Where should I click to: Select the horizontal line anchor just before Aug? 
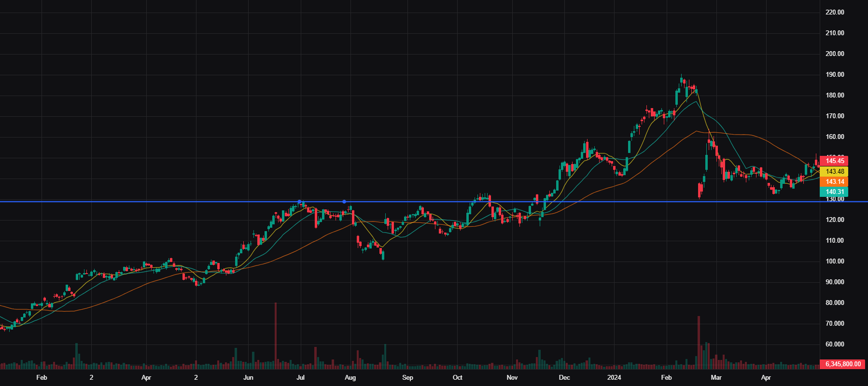click(344, 202)
